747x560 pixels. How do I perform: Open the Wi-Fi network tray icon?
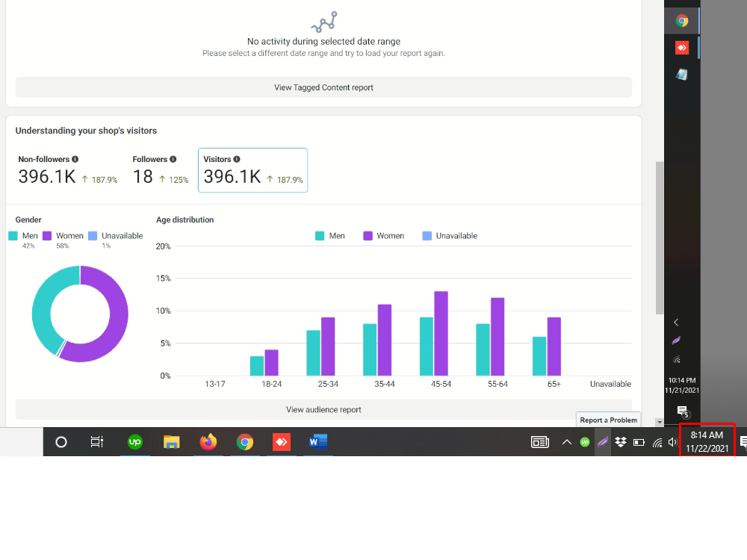point(657,443)
